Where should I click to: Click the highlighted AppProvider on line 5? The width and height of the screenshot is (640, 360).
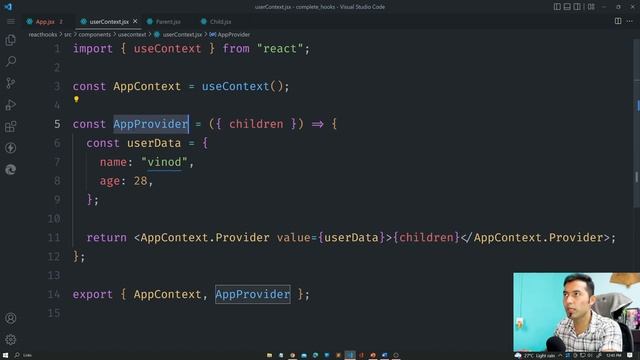point(151,124)
